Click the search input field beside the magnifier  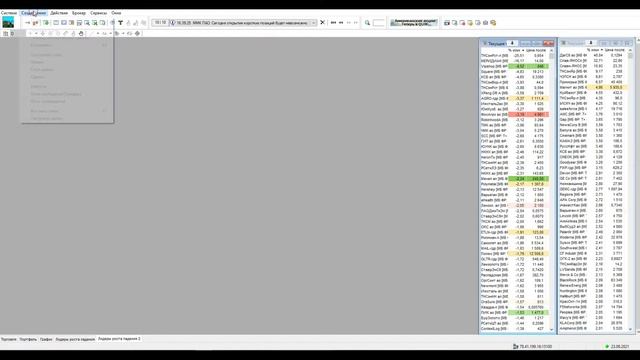378,23
